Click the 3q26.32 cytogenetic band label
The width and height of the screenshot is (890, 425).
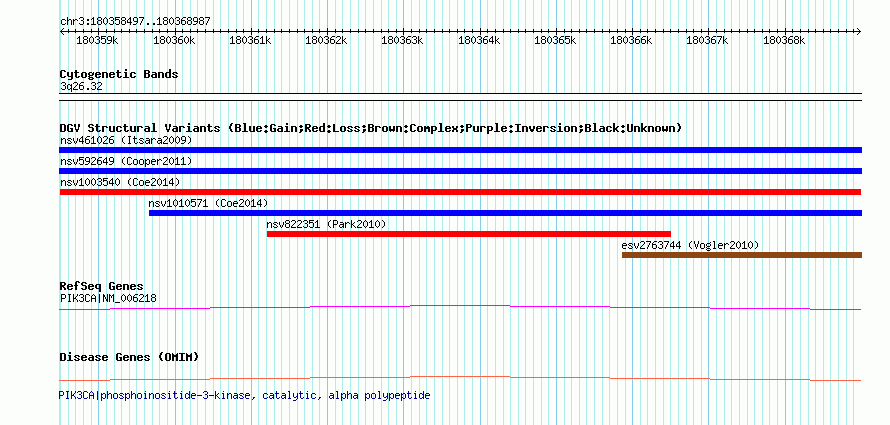click(81, 87)
